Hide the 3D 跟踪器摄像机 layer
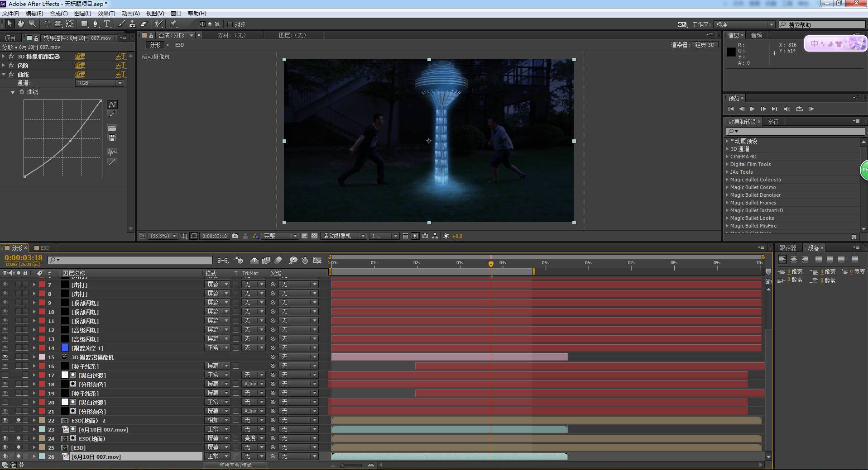Viewport: 868px width, 470px height. [5, 357]
